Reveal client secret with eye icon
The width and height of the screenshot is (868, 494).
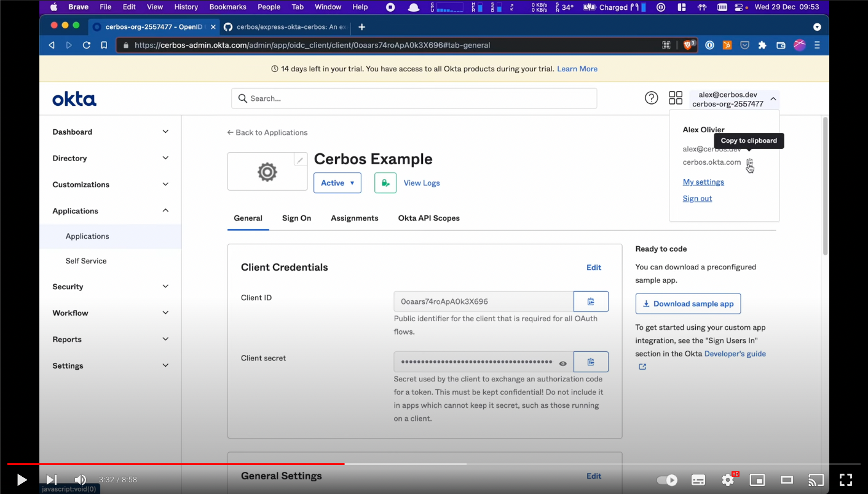point(562,363)
